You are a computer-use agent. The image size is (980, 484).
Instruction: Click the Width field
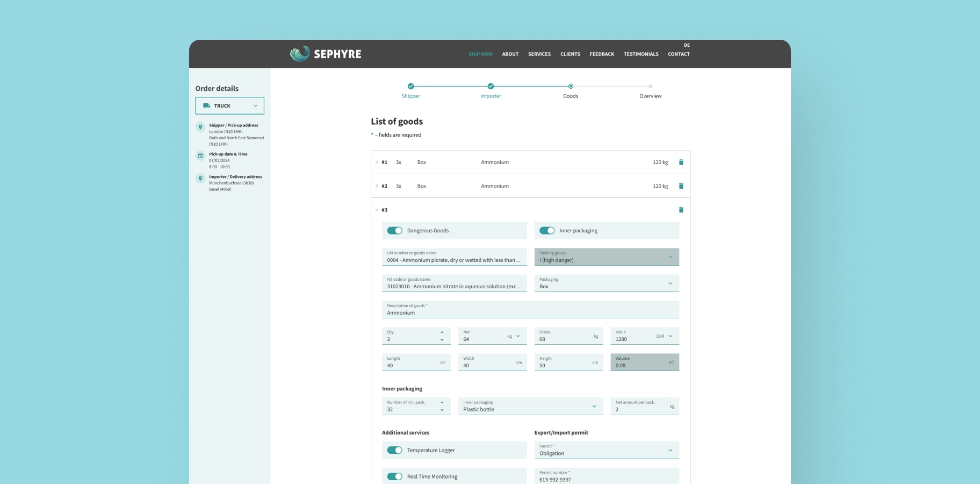pos(492,362)
